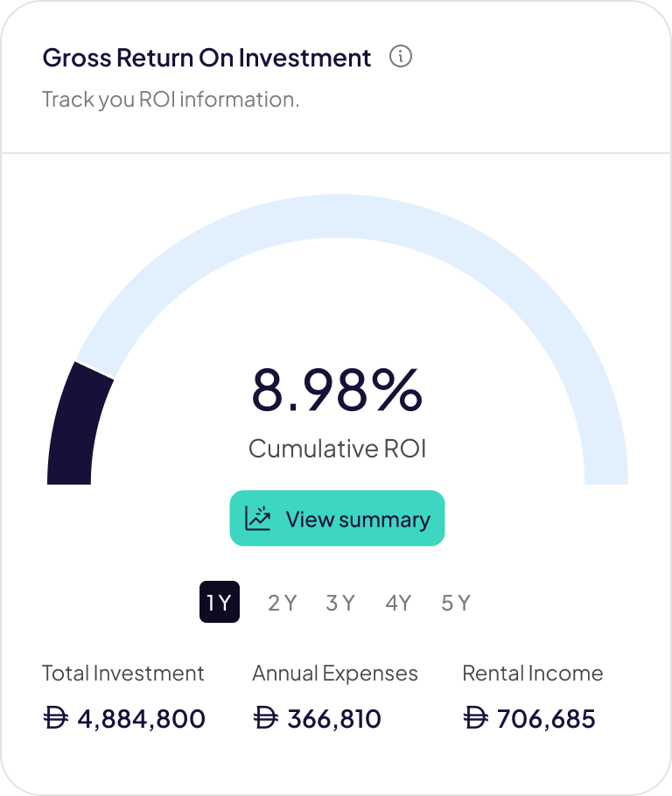Click the currency symbol before 366,810
The image size is (672, 796).
[265, 719]
